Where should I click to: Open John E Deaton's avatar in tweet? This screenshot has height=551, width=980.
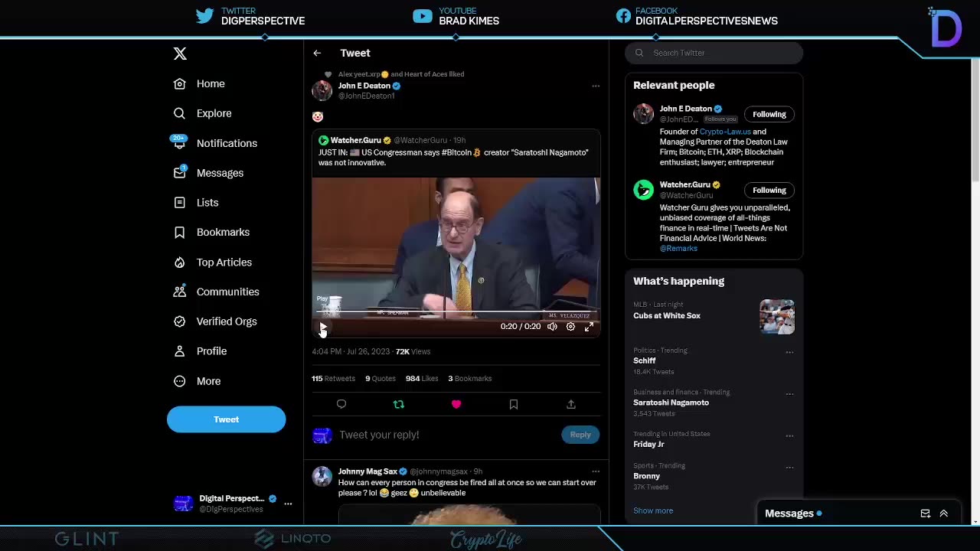click(x=322, y=90)
